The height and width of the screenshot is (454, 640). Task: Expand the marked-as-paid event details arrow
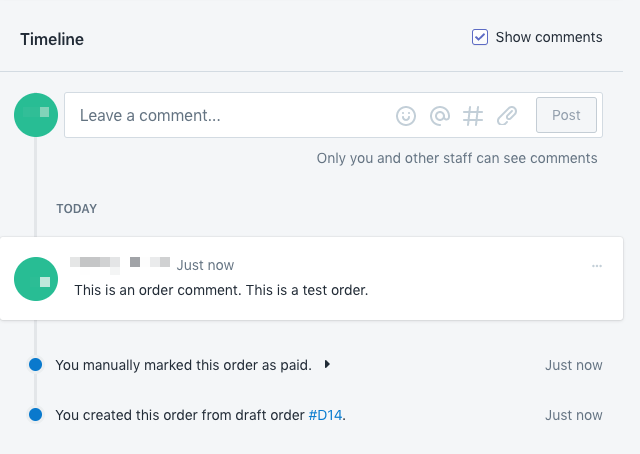pyautogui.click(x=327, y=365)
